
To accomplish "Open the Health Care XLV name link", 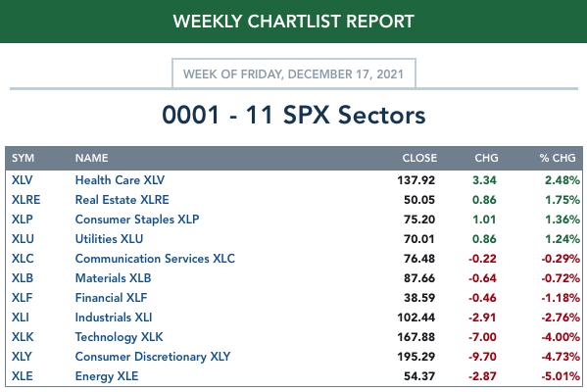I will coord(120,180).
